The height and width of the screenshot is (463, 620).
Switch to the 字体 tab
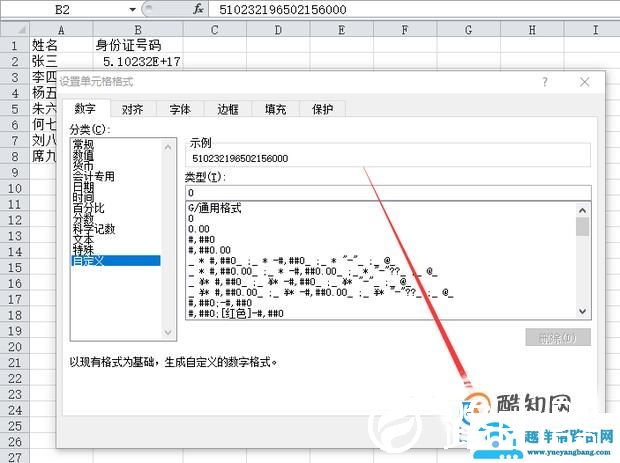(180, 109)
